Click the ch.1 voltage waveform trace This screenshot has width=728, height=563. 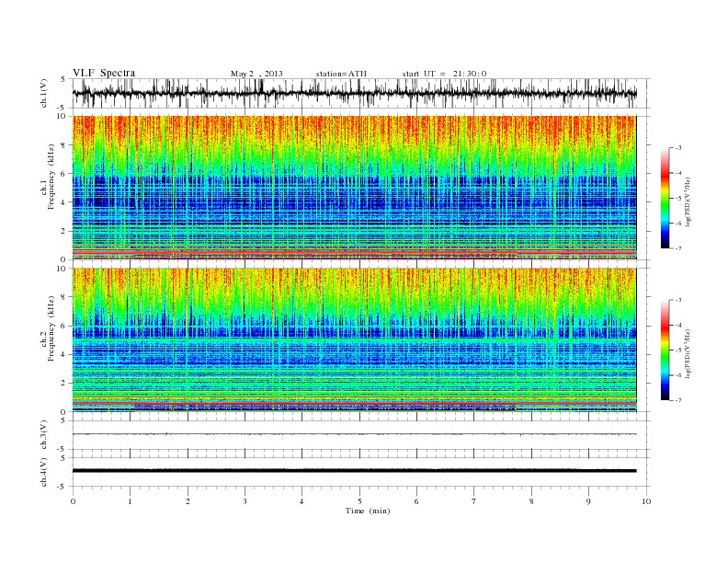[x=354, y=93]
